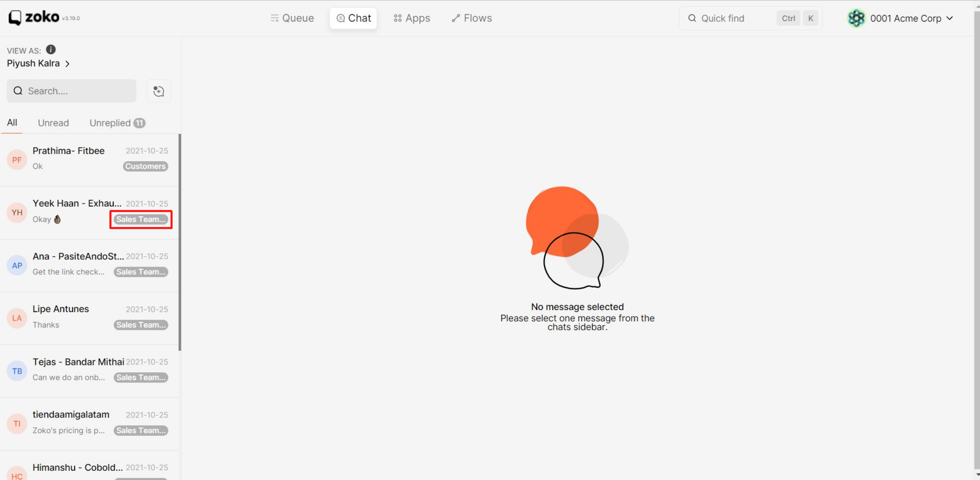Click the Zoko logo
This screenshot has width=980, height=480.
coord(34,18)
